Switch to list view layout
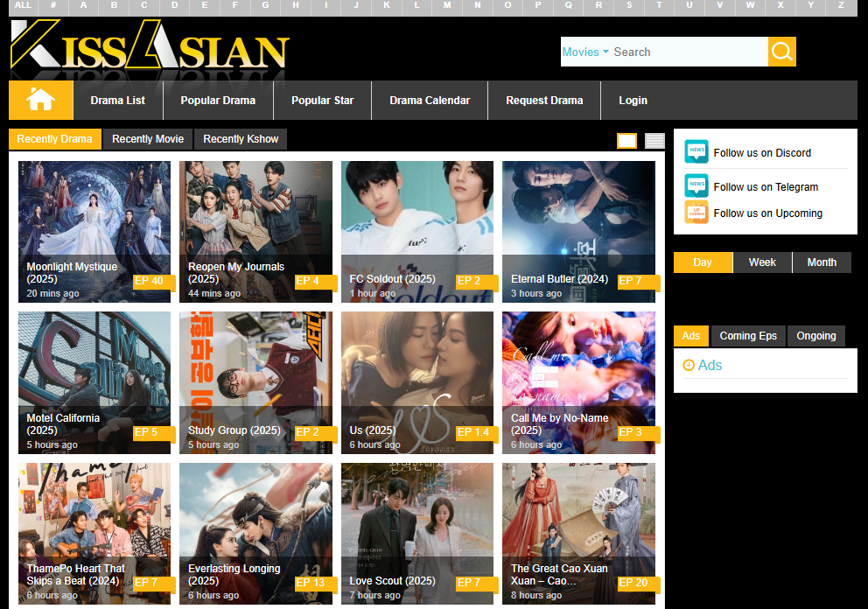The height and width of the screenshot is (609, 868). pos(654,141)
